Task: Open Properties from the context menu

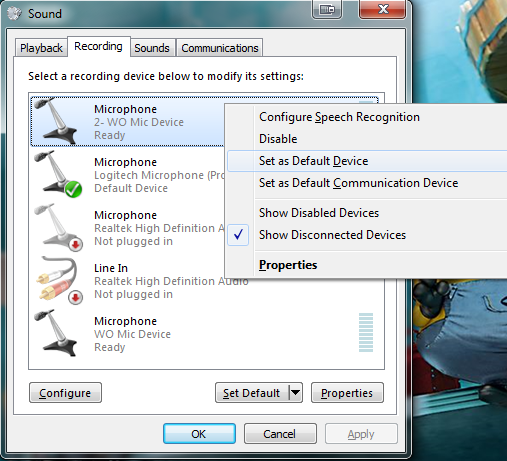Action: [x=288, y=265]
